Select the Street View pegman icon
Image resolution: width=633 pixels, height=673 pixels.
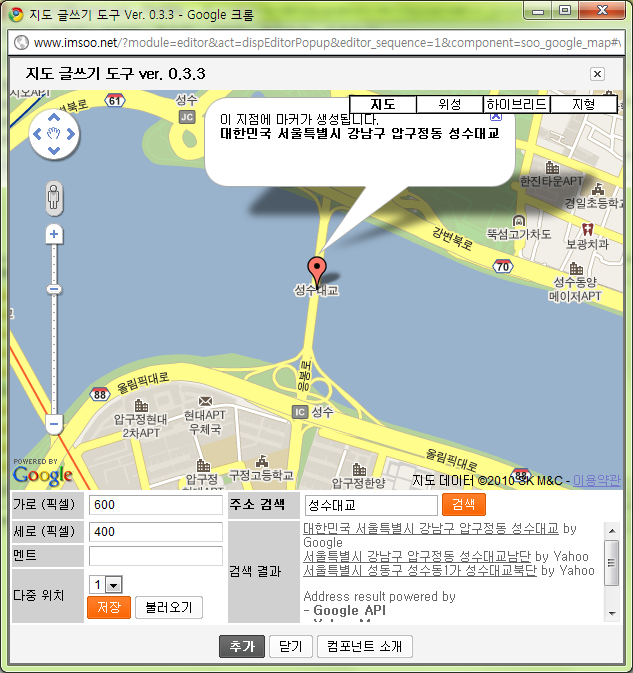coord(54,197)
